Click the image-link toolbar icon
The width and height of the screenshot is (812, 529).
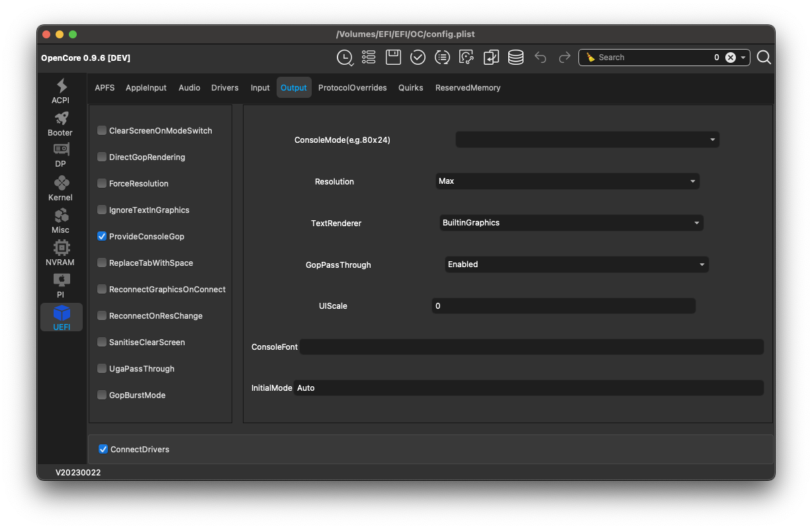pos(467,58)
